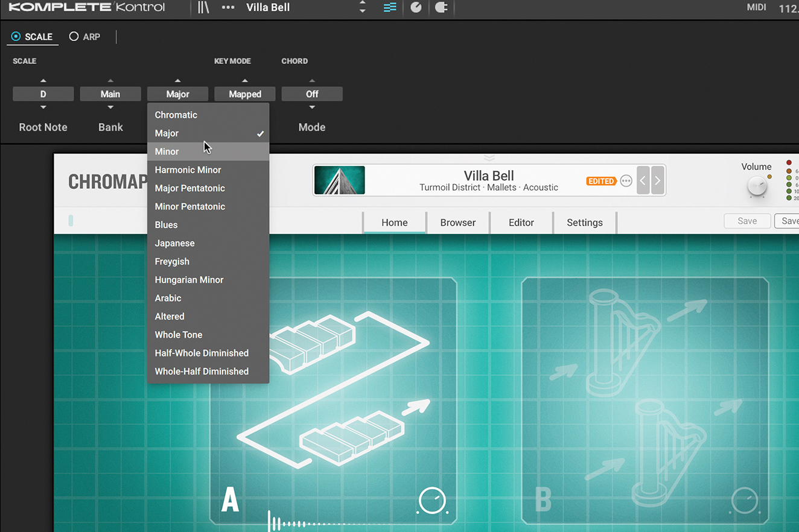Select the ARP radio option
Viewport: 799px width, 532px height.
[x=84, y=37]
